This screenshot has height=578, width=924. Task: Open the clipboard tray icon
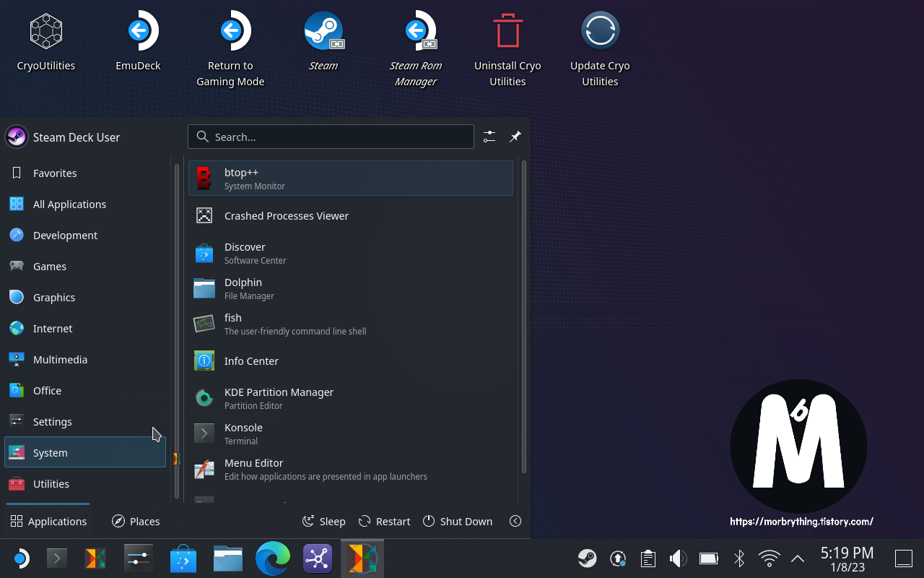[x=648, y=558]
